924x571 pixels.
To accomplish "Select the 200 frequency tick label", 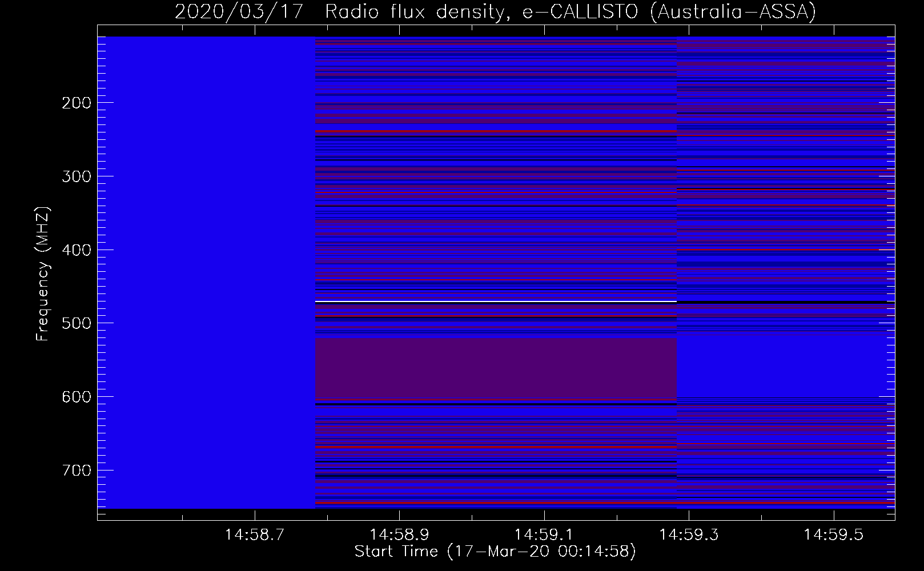I will point(76,103).
